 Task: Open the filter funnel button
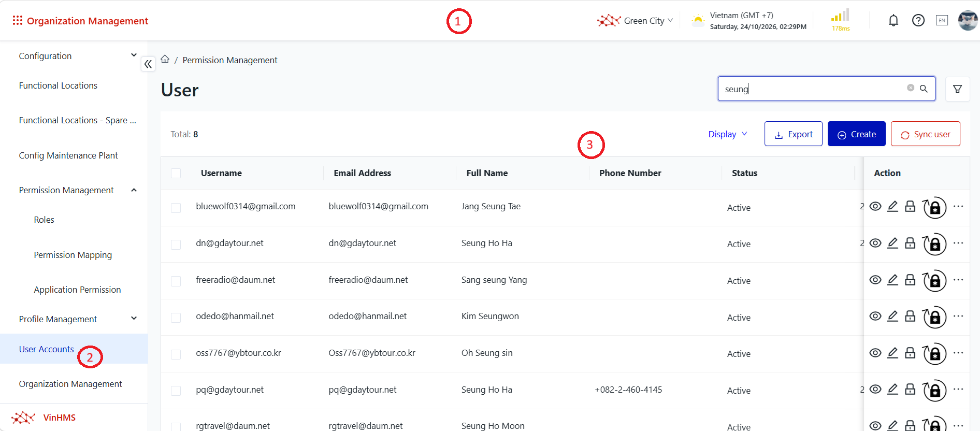coord(958,89)
